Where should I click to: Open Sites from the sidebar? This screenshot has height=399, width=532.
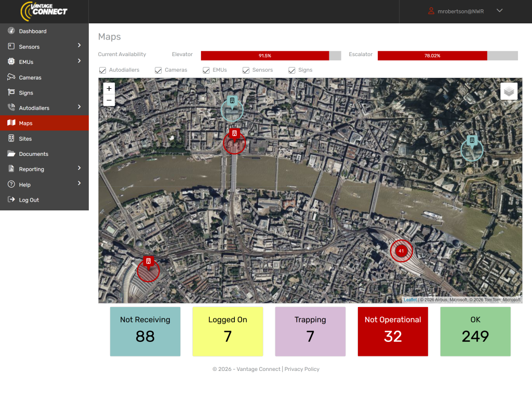[x=25, y=139]
